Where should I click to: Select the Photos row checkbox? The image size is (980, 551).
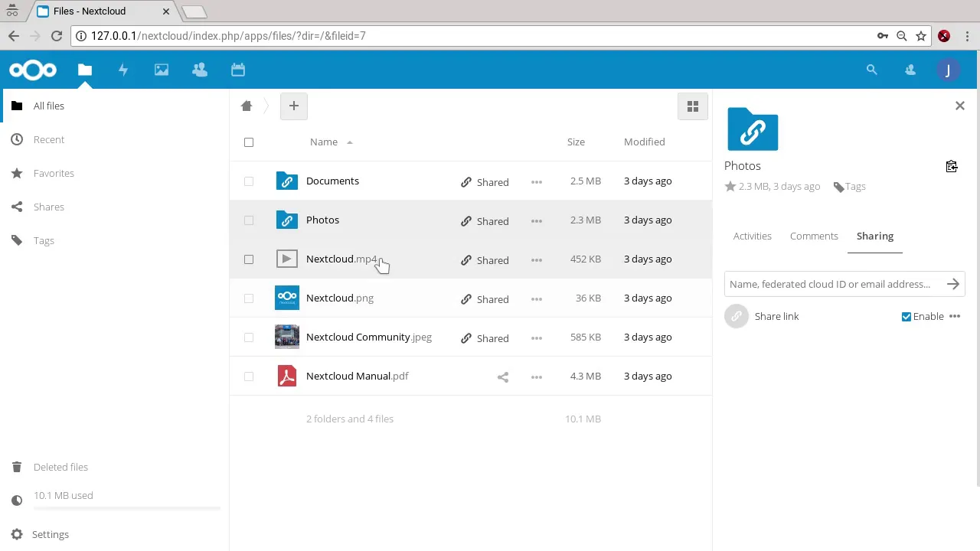249,220
